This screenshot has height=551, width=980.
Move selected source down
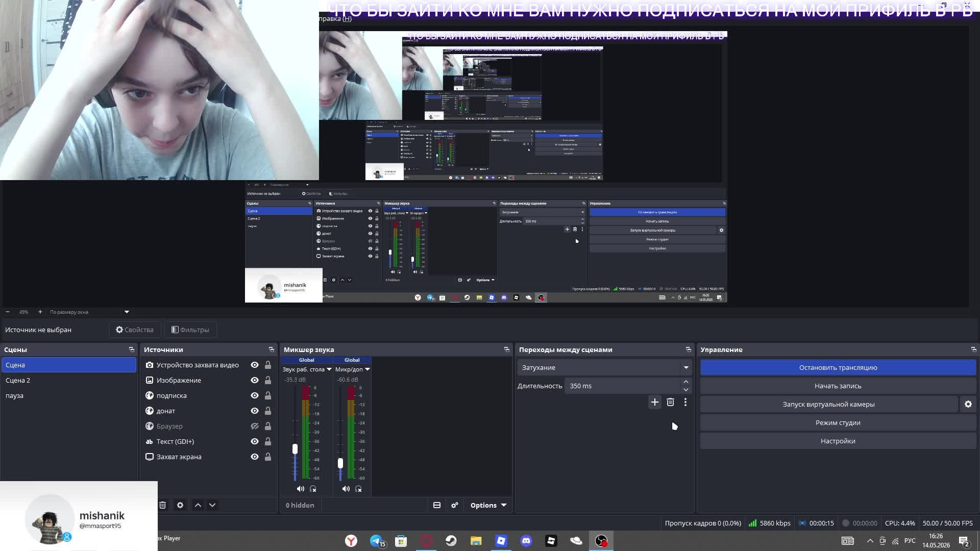click(x=212, y=505)
